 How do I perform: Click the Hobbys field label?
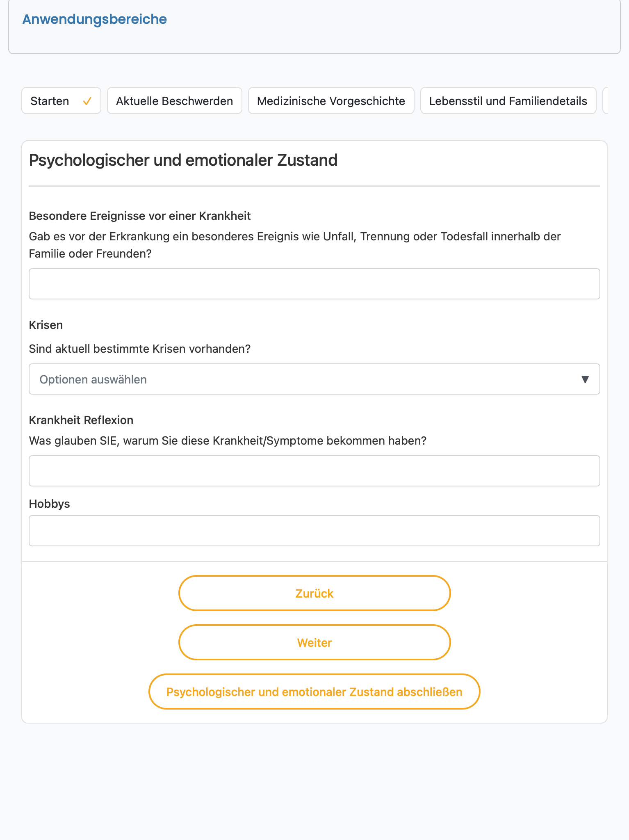click(49, 504)
